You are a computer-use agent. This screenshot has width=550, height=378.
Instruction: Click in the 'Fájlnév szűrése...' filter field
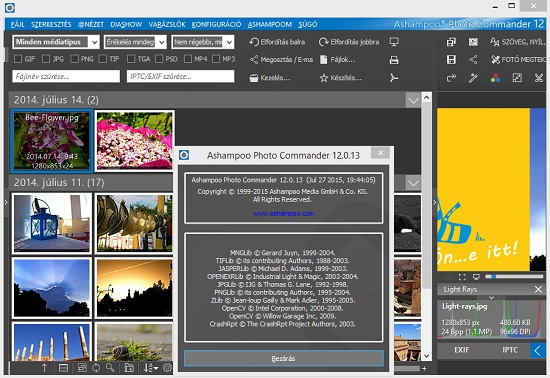coord(66,76)
